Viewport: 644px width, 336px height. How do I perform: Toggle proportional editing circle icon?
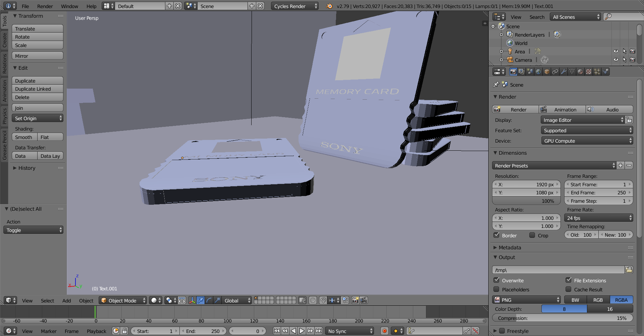point(313,300)
